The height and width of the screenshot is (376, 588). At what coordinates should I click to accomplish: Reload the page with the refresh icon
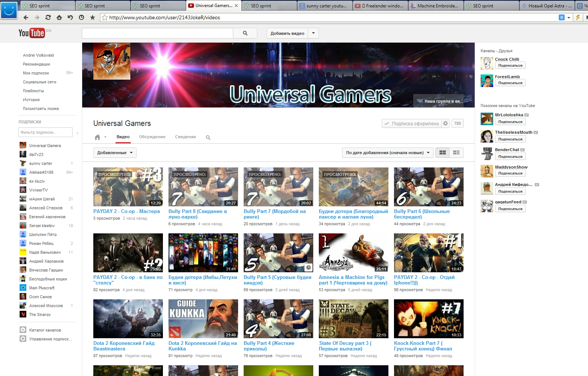[48, 17]
